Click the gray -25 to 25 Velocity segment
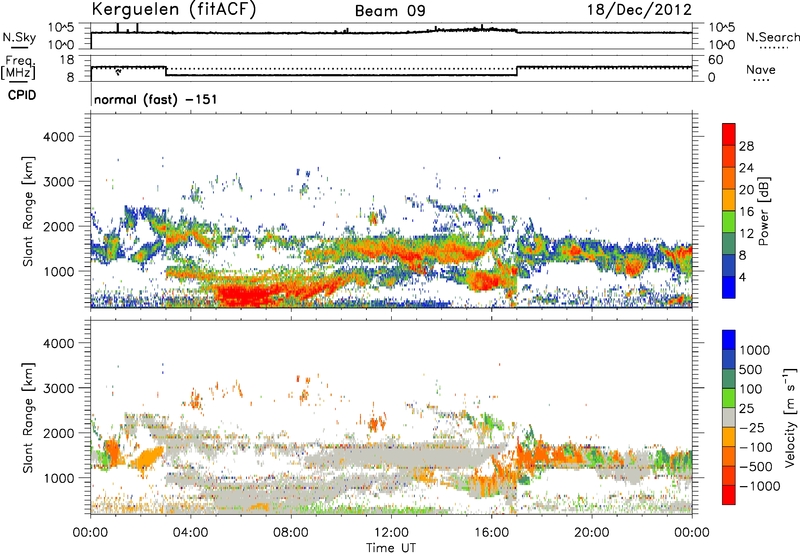 coord(729,417)
